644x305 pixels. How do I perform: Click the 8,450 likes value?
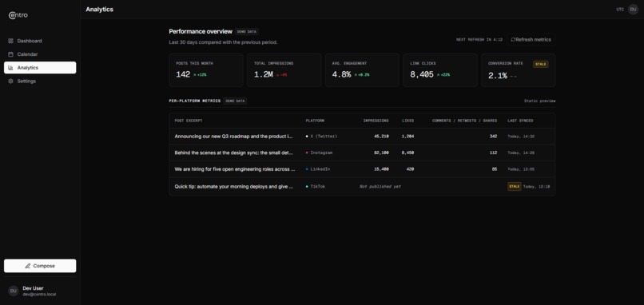407,152
